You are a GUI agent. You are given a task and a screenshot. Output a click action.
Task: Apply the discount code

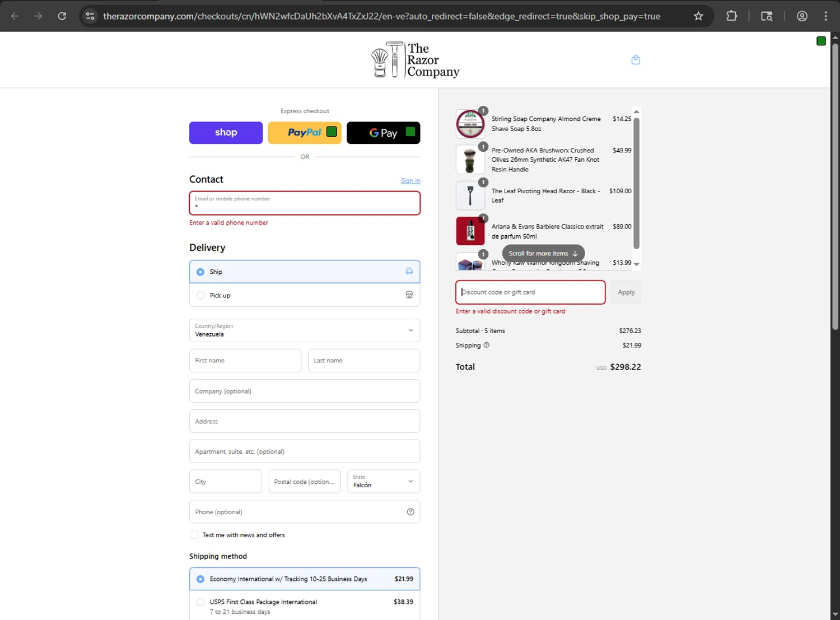pyautogui.click(x=626, y=292)
